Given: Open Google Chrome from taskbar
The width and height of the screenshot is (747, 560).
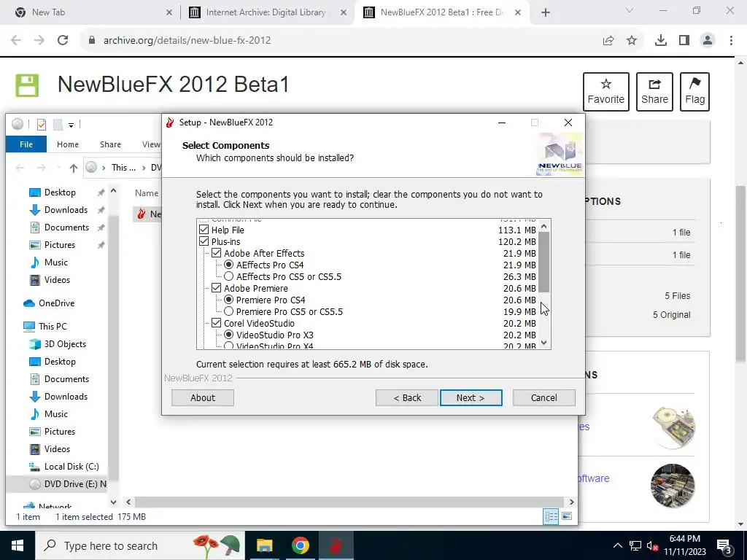Looking at the screenshot, I should [300, 545].
